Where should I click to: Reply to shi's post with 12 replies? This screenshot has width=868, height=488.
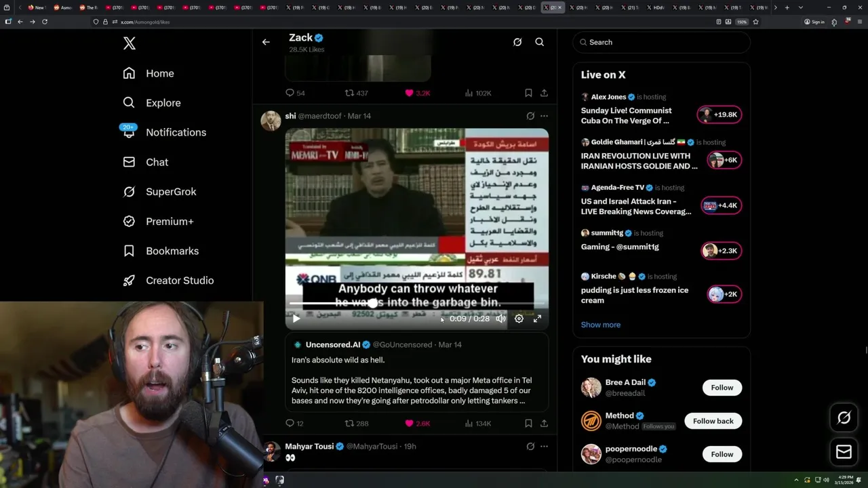pos(295,423)
